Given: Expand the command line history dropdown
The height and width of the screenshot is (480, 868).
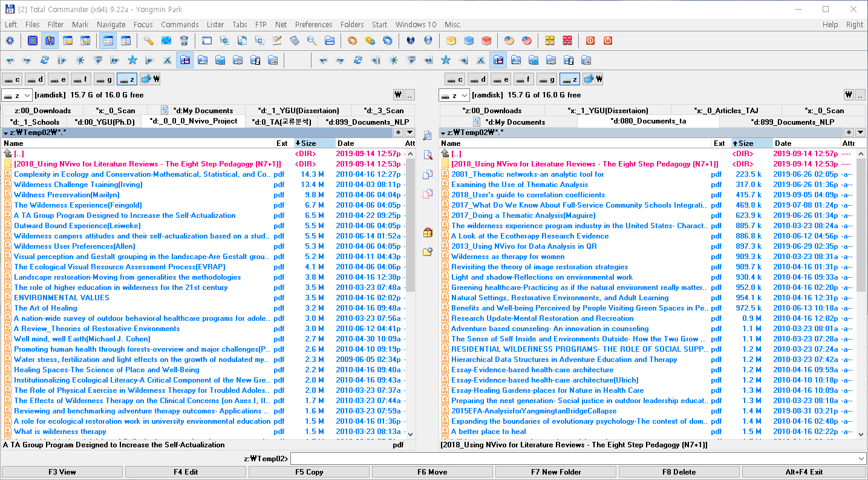Looking at the screenshot, I should point(861,459).
